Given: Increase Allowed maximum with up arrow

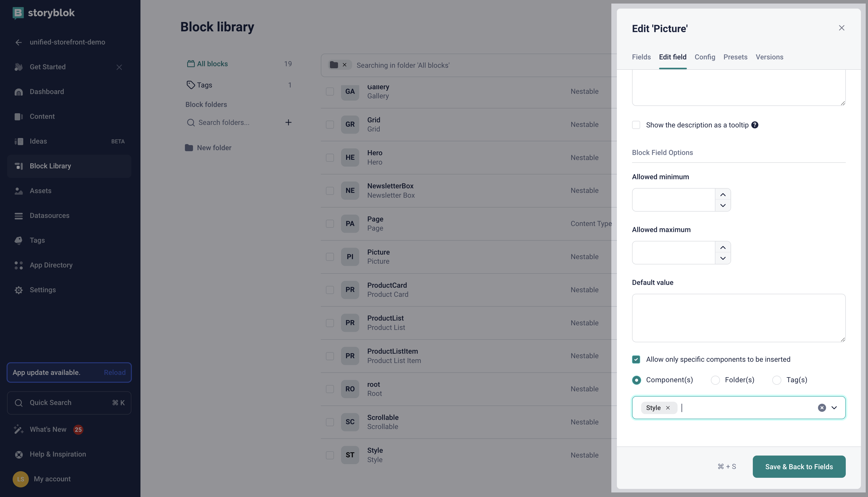Looking at the screenshot, I should [x=723, y=247].
